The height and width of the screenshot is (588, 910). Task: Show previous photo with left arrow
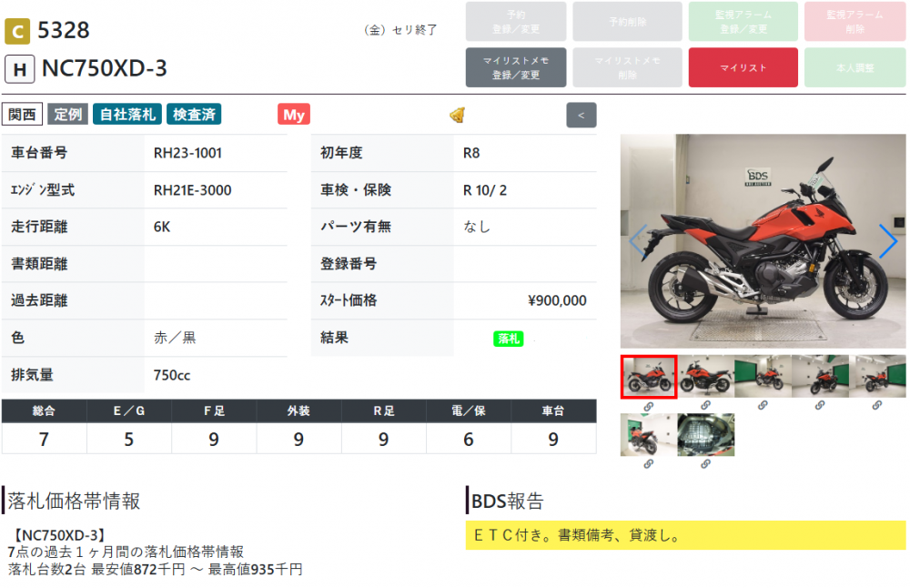[638, 241]
